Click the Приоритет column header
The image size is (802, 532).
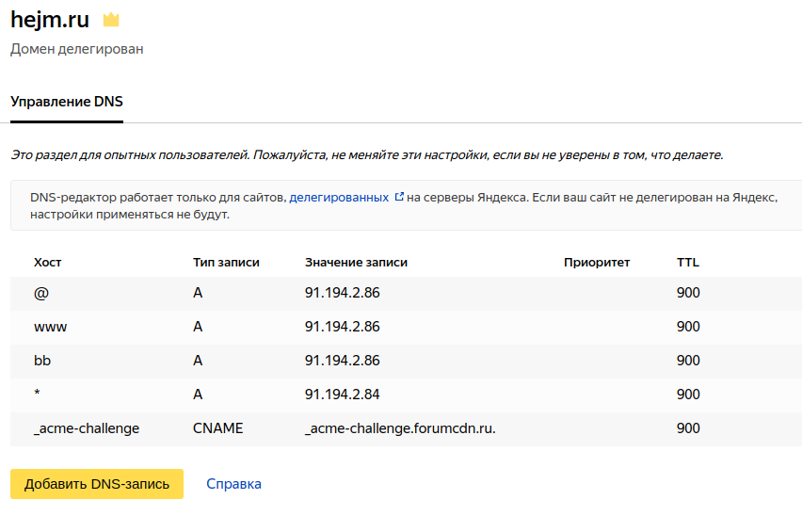pyautogui.click(x=597, y=263)
